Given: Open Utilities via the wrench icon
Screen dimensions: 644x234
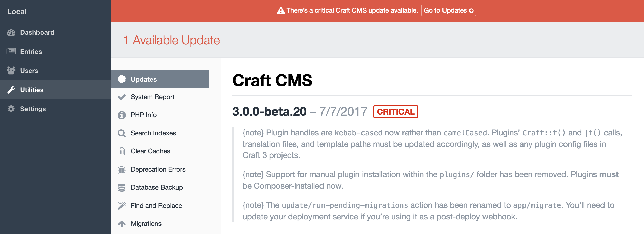Looking at the screenshot, I should [x=11, y=90].
